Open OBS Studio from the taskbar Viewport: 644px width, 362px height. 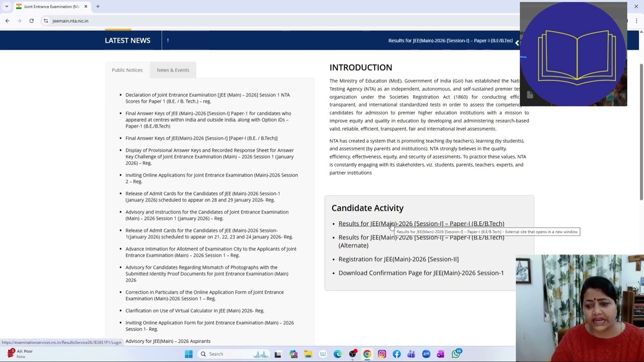[x=352, y=354]
